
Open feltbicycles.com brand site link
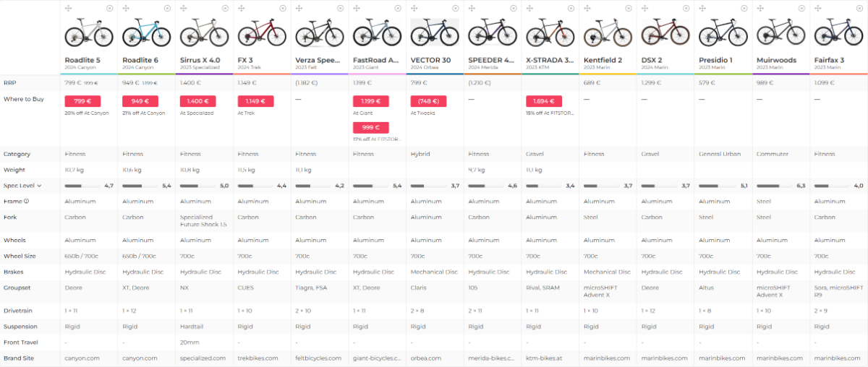pos(318,358)
